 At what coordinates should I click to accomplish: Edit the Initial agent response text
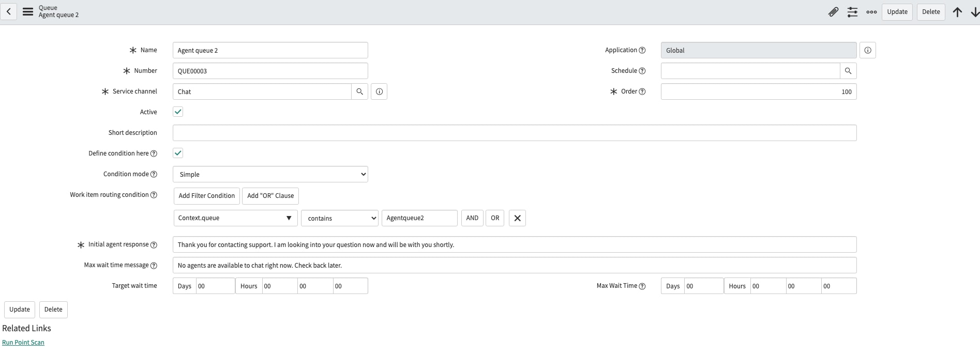coord(515,244)
